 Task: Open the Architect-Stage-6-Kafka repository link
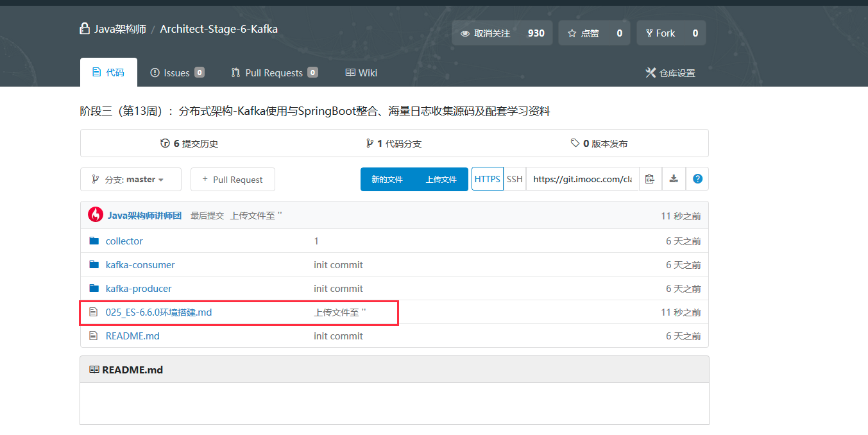click(219, 29)
